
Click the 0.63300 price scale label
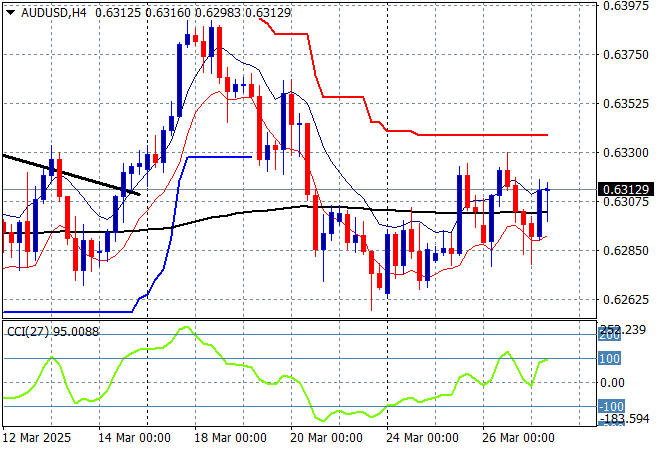[x=626, y=152]
